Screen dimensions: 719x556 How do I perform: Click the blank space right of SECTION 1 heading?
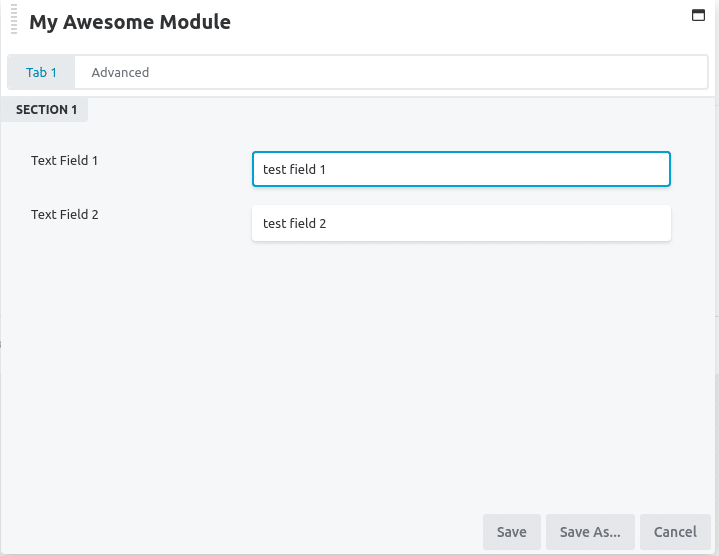click(399, 110)
